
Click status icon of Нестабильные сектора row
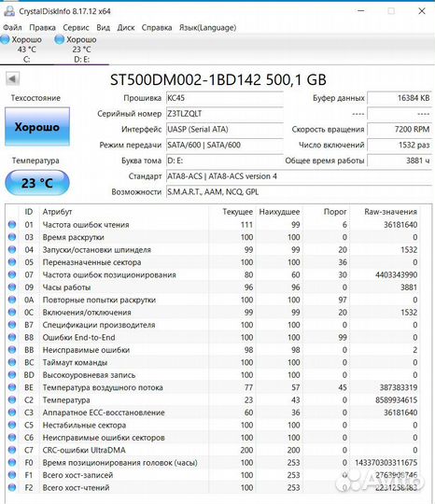12,426
